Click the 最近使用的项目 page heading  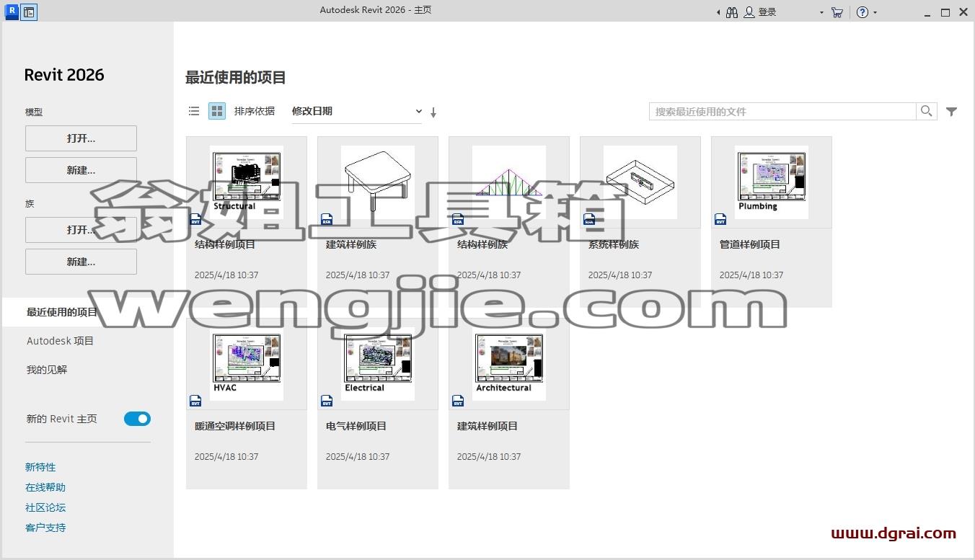coord(236,77)
